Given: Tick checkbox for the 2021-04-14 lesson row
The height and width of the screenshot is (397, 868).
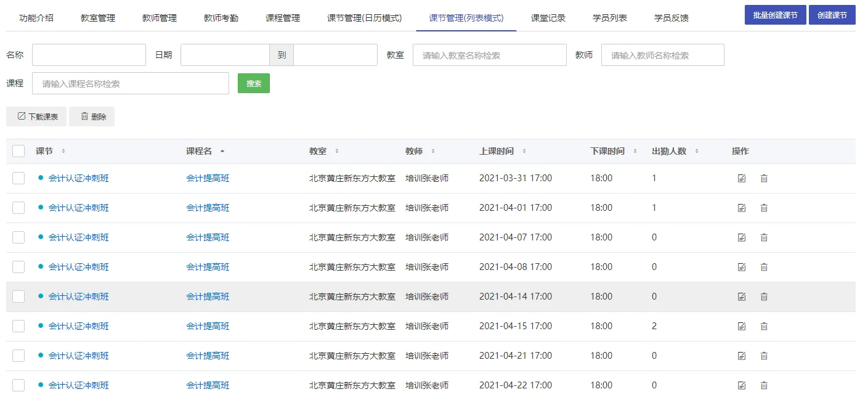Looking at the screenshot, I should (18, 297).
